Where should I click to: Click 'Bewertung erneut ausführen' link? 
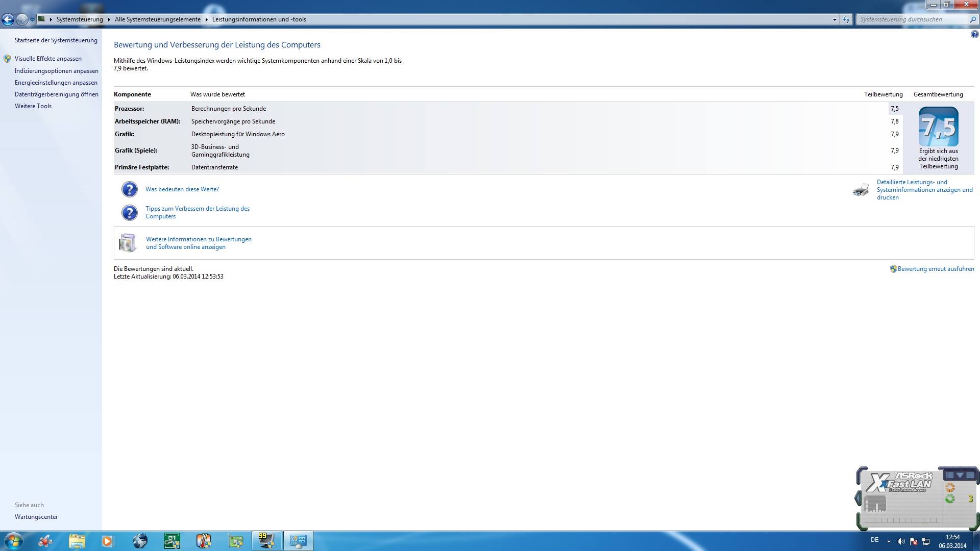click(936, 269)
